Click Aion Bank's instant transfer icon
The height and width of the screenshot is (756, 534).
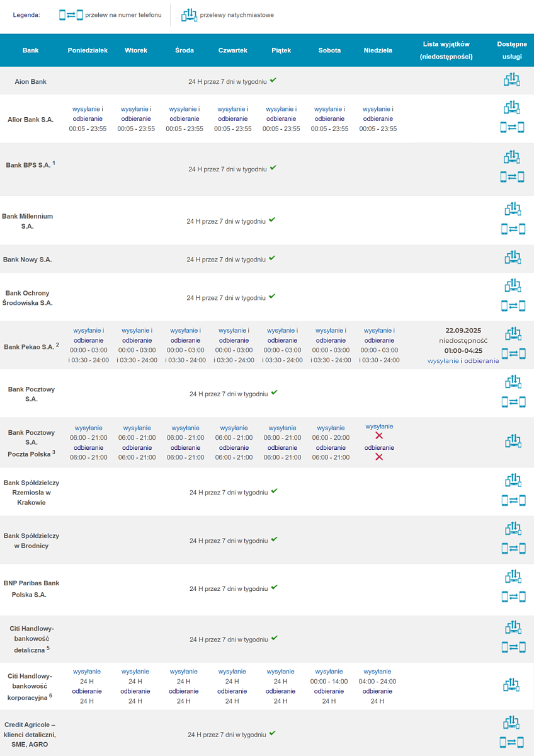point(513,80)
